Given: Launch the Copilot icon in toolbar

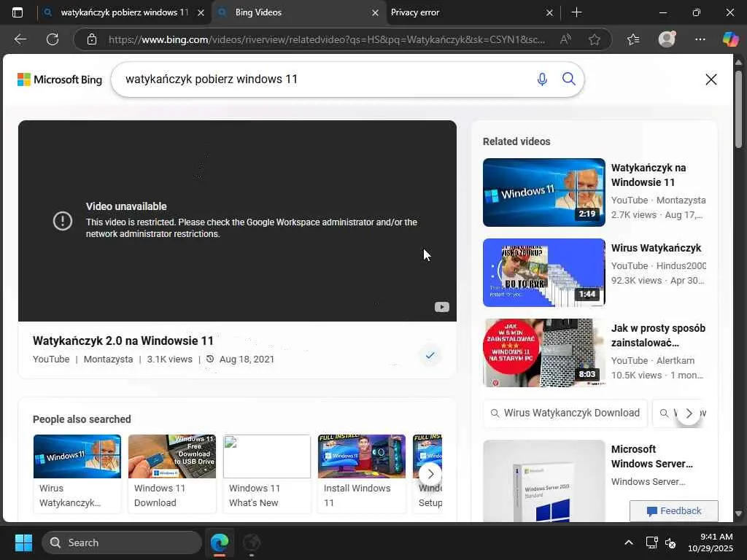Looking at the screenshot, I should (x=730, y=39).
